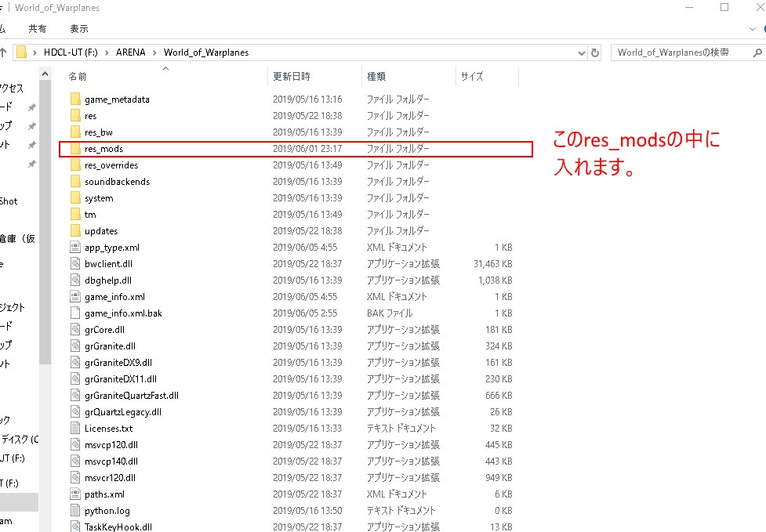Click the grGranite.dll file icon
766x532 pixels.
[75, 346]
